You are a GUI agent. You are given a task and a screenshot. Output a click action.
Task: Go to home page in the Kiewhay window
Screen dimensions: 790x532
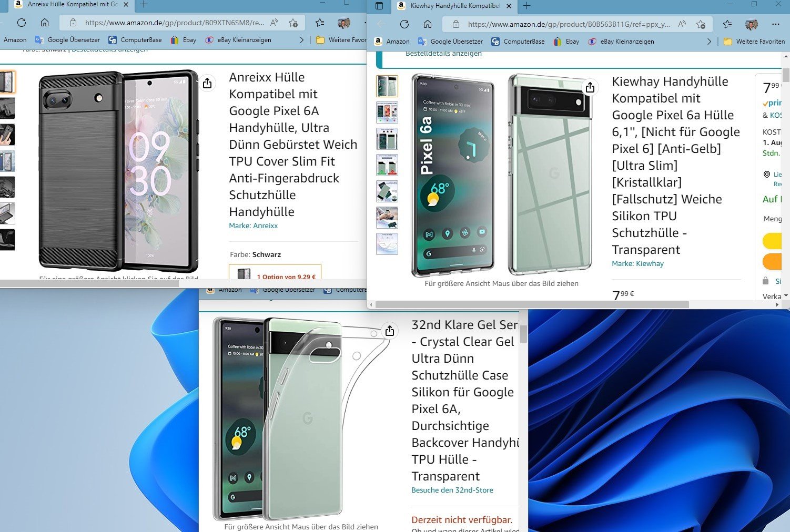pos(428,24)
